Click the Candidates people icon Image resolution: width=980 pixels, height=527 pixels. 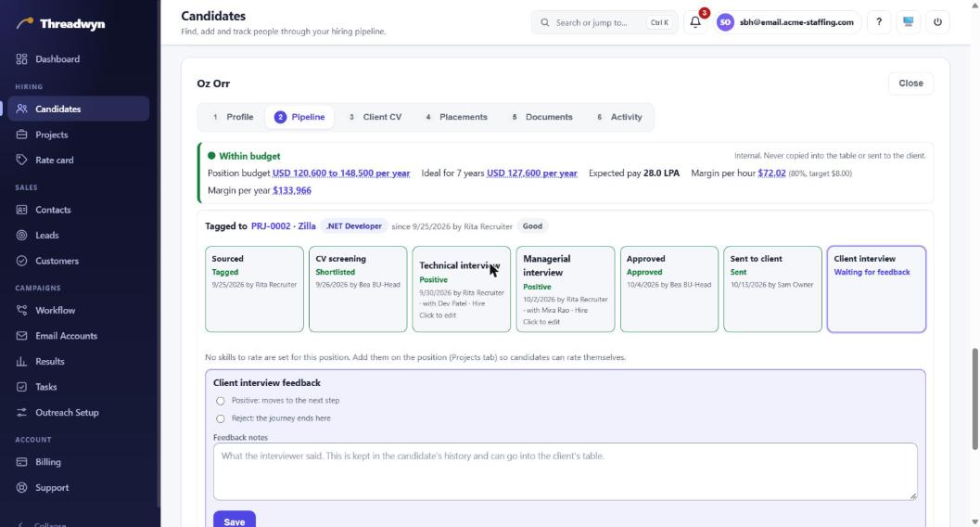pyautogui.click(x=22, y=109)
